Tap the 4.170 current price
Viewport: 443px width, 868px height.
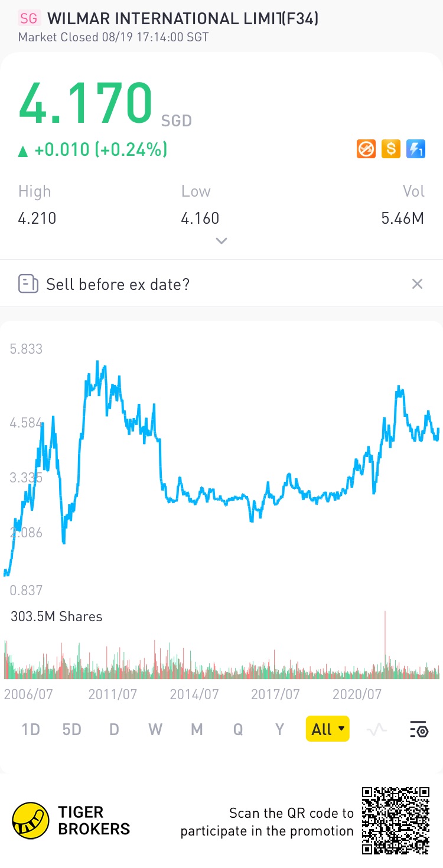(86, 103)
